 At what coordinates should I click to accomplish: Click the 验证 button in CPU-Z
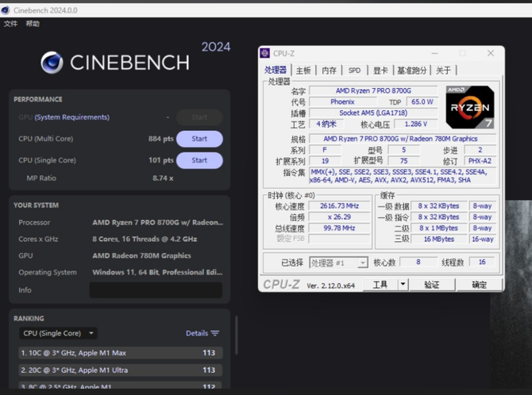coord(432,285)
